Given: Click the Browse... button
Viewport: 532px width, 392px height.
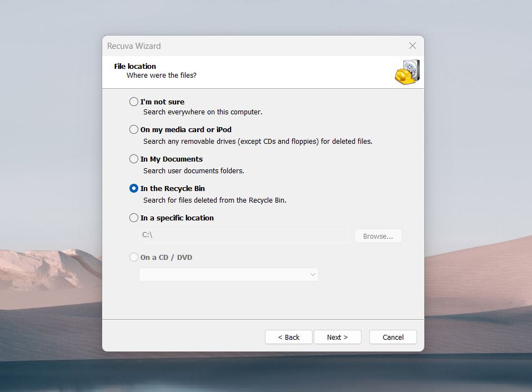Looking at the screenshot, I should click(x=378, y=236).
